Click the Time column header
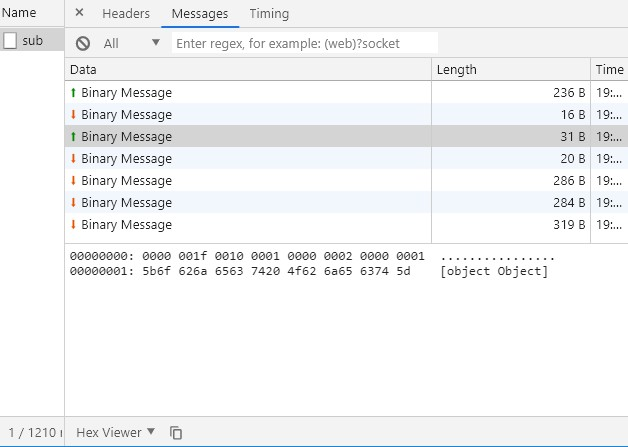 tap(609, 70)
